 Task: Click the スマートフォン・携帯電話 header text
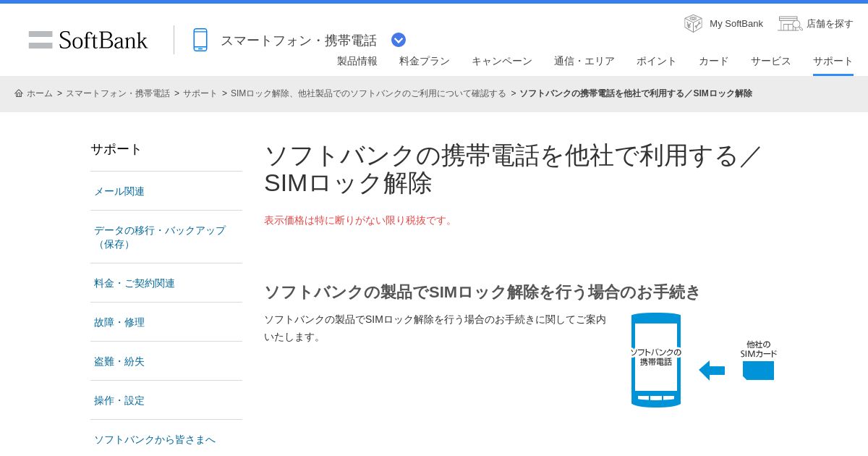tap(299, 41)
